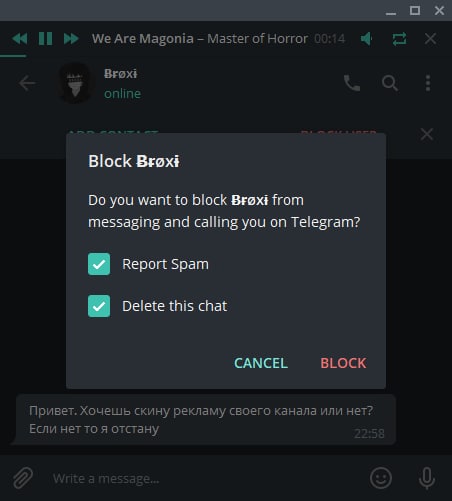Skip to next track in player
Image resolution: width=452 pixels, height=501 pixels.
point(71,39)
